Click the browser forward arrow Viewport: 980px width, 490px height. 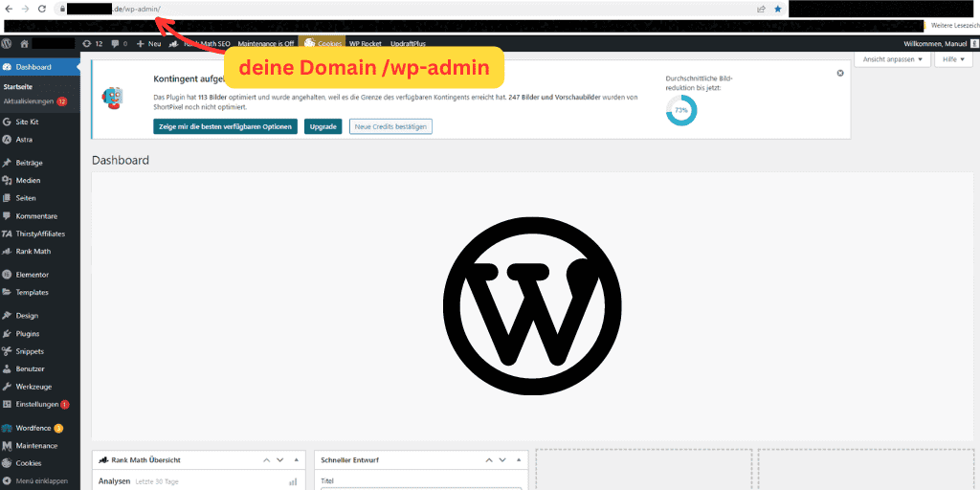tap(25, 9)
